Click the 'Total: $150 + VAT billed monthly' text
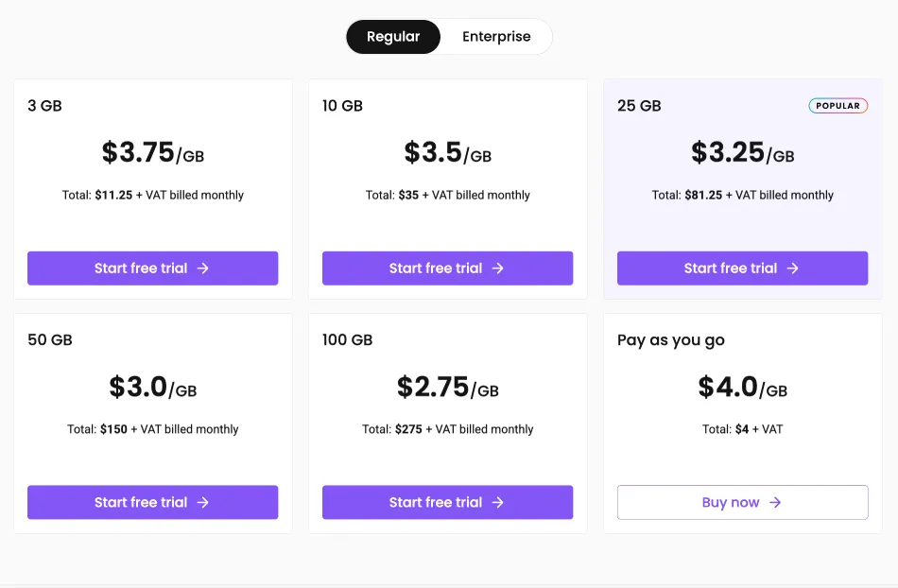This screenshot has width=898, height=588. (153, 429)
